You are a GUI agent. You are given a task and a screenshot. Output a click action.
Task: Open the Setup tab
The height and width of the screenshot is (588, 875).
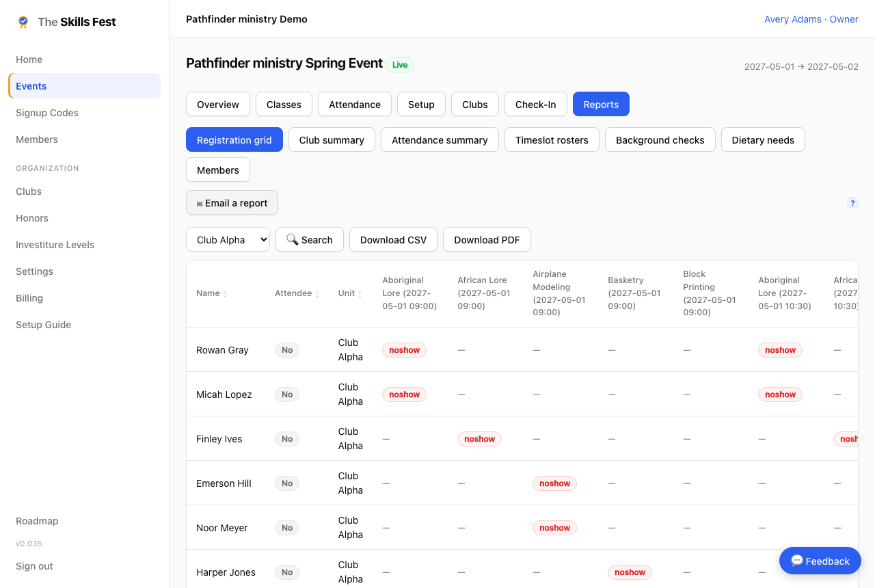[421, 105]
